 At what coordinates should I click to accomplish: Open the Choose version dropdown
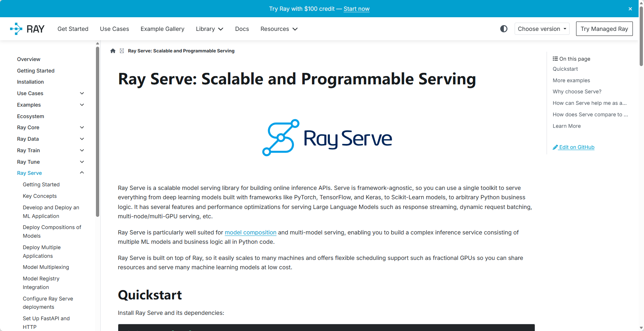click(542, 29)
